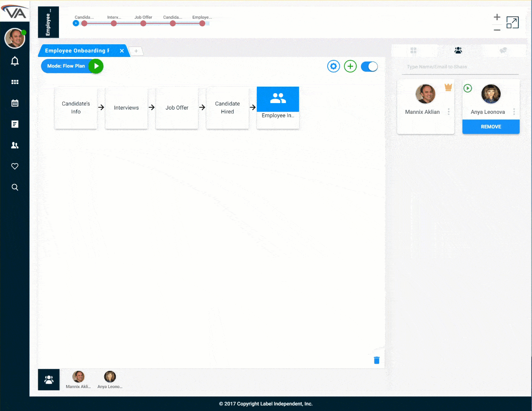Select the Employee In.. step card
The height and width of the screenshot is (411, 532).
coord(278,108)
